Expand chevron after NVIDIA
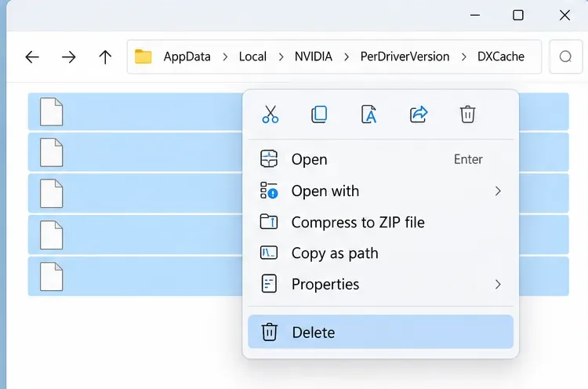 tap(347, 57)
